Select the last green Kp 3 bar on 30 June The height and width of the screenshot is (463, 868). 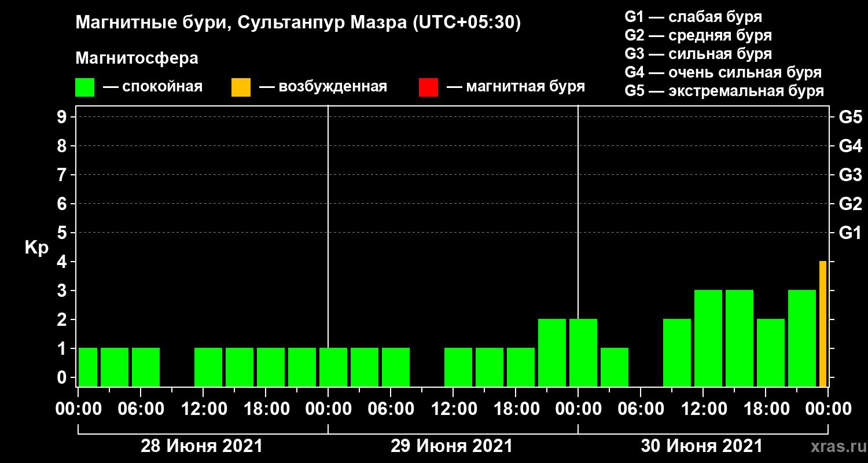[802, 338]
